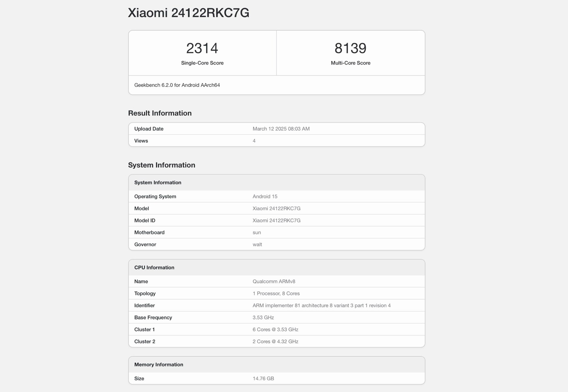Select the date "March 12 2025 08:03 AM"
The image size is (568, 392).
(x=281, y=129)
